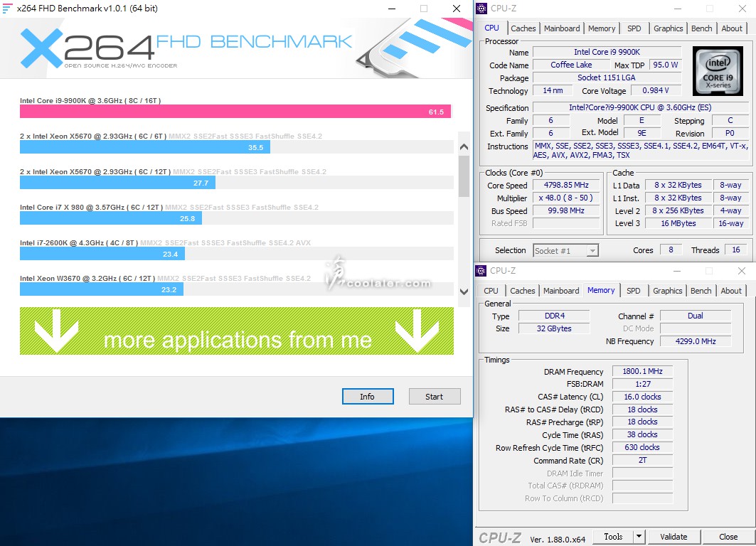The width and height of the screenshot is (756, 546).
Task: Click the Intel Core i9 processor logo
Action: [x=717, y=71]
